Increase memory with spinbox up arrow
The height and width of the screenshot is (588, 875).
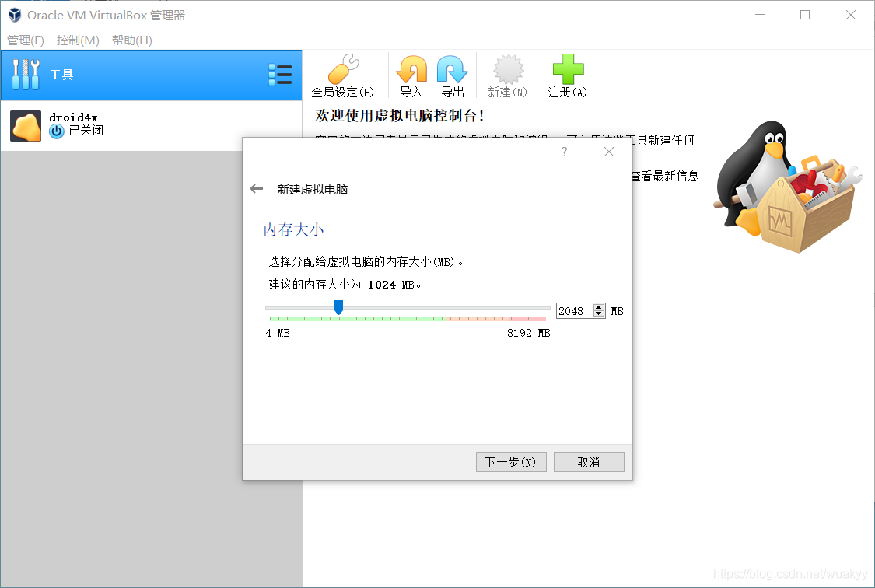click(x=599, y=307)
